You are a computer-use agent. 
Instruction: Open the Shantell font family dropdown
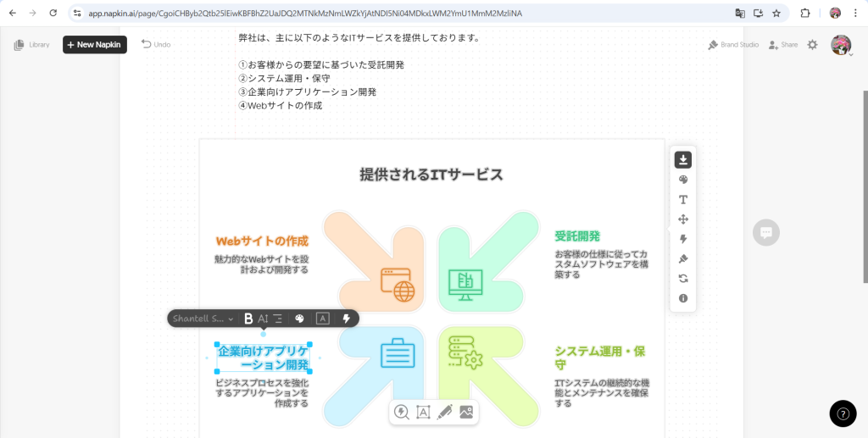(203, 319)
